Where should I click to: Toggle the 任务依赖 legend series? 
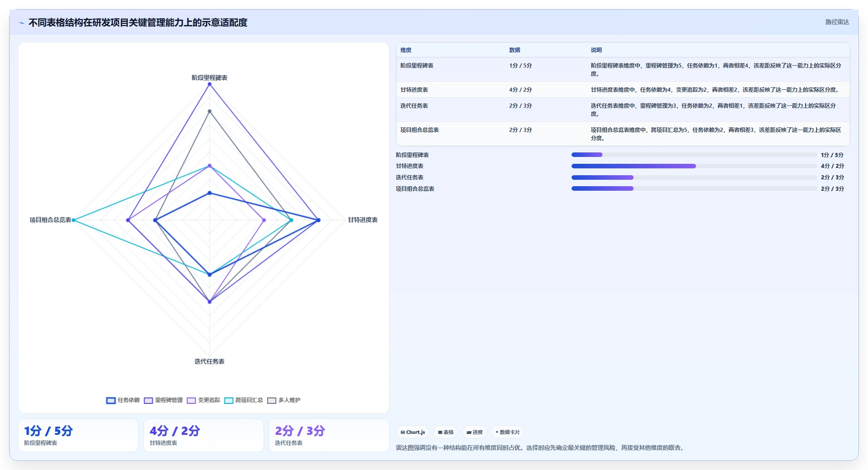pyautogui.click(x=123, y=400)
